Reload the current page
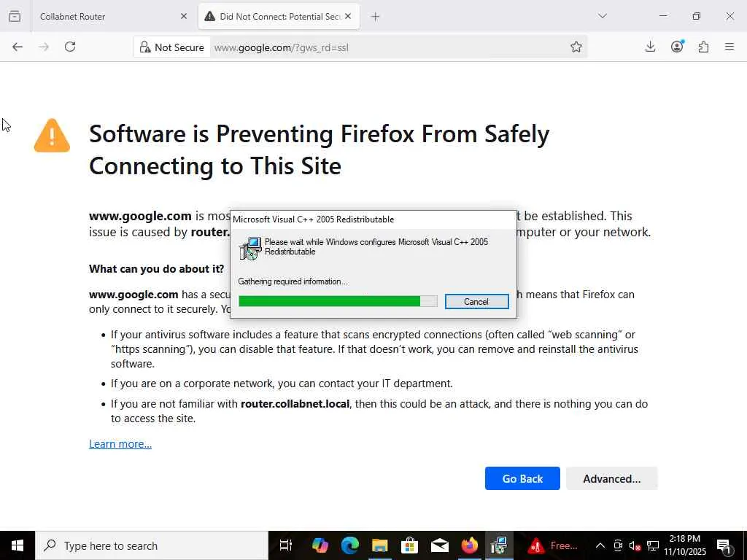The image size is (747, 560). [x=70, y=47]
